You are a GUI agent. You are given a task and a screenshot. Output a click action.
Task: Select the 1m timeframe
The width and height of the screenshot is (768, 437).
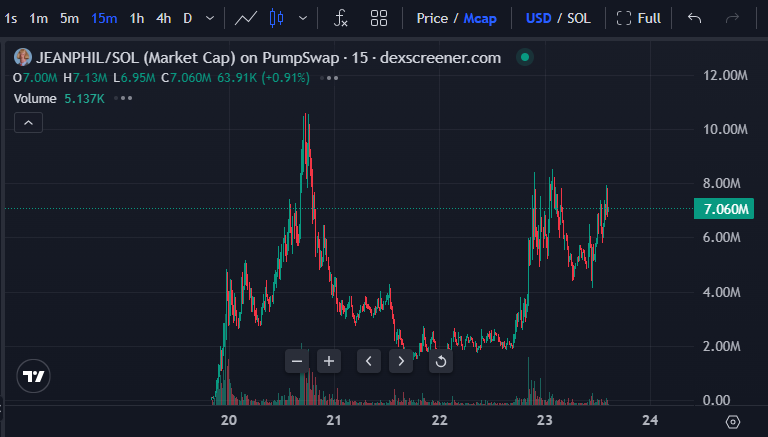coord(39,19)
